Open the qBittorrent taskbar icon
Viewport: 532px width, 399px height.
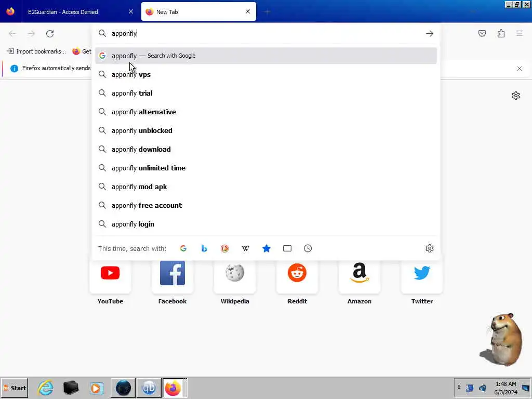(149, 388)
